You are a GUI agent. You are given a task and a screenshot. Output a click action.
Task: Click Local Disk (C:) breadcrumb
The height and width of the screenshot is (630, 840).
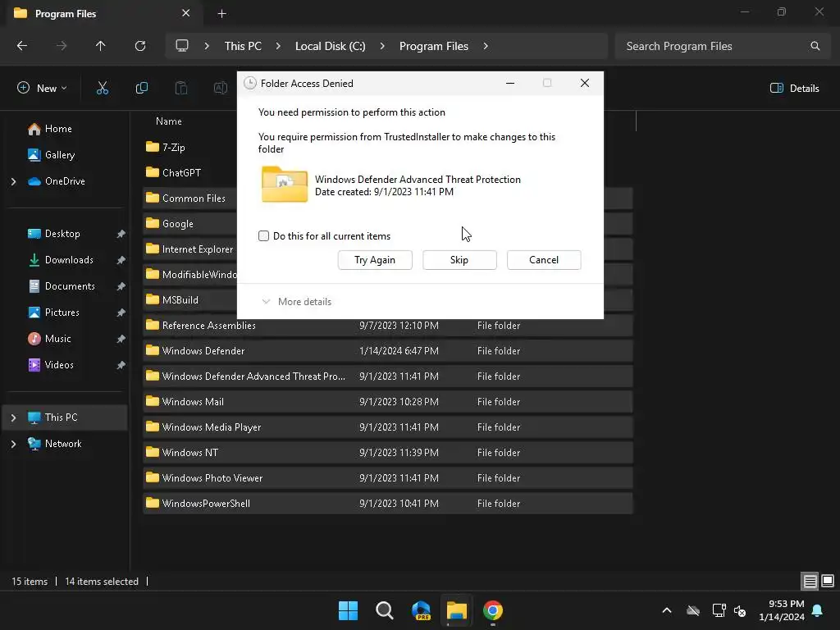coord(330,46)
